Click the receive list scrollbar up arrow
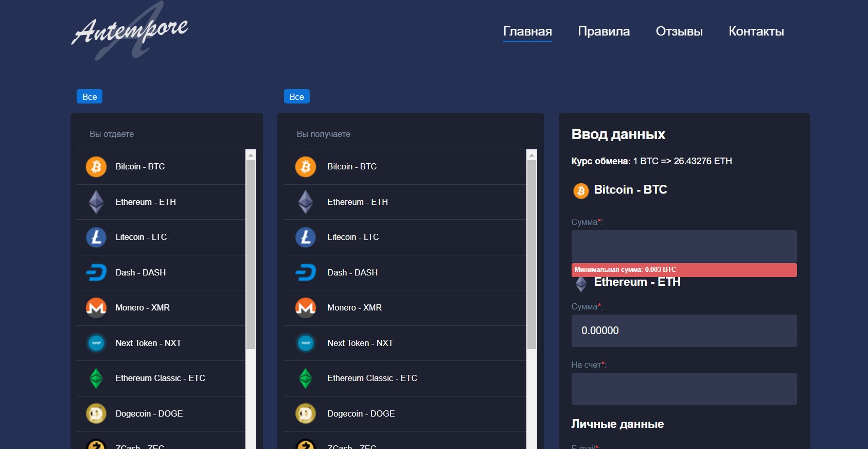Viewport: 868px width, 449px height. click(x=532, y=155)
